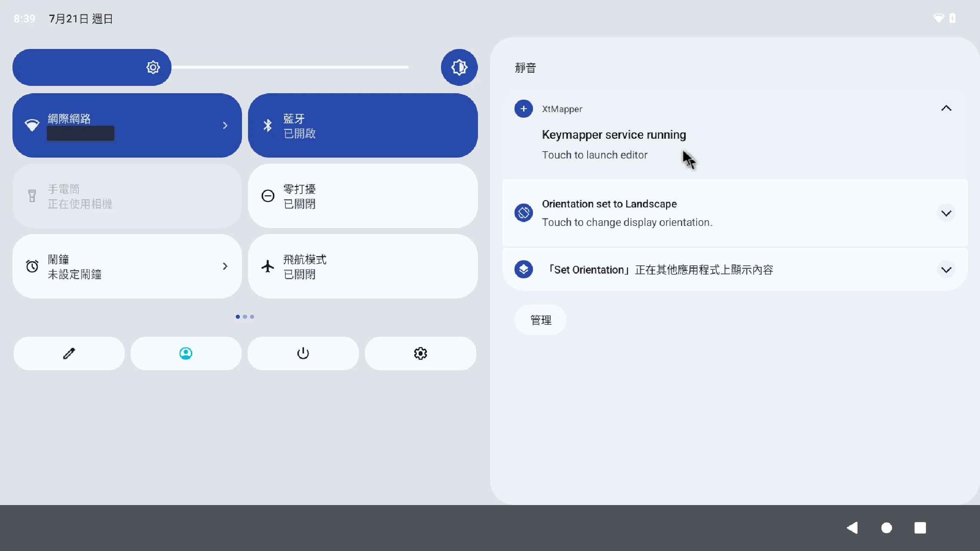Click the XtMapper plus app icon
Image resolution: width=980 pixels, height=551 pixels.
click(524, 109)
